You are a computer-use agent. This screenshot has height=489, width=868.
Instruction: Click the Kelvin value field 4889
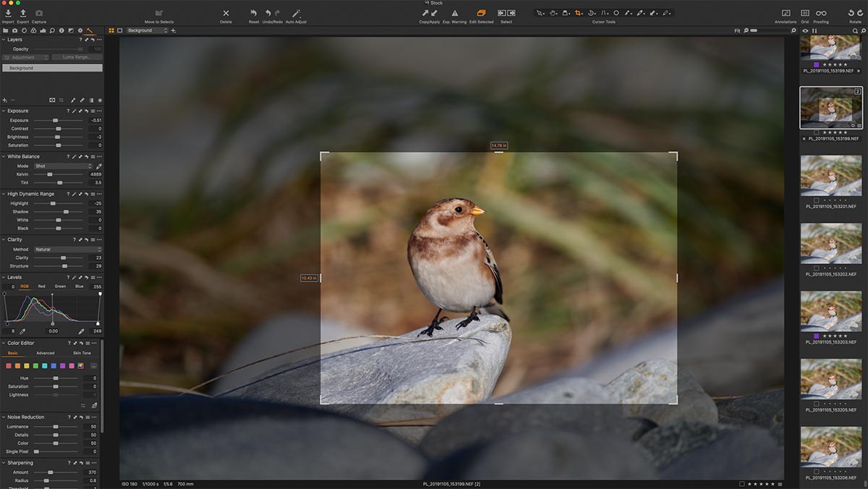(95, 174)
